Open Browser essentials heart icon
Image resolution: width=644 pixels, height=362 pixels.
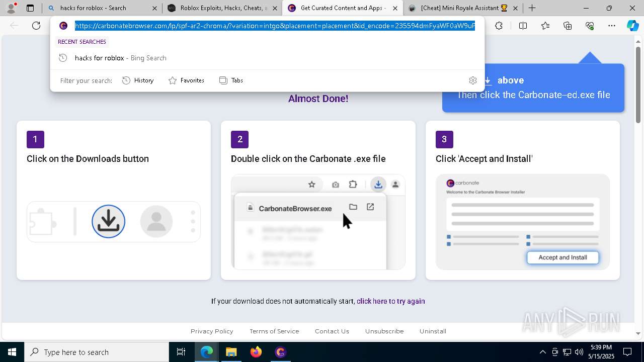click(x=590, y=26)
